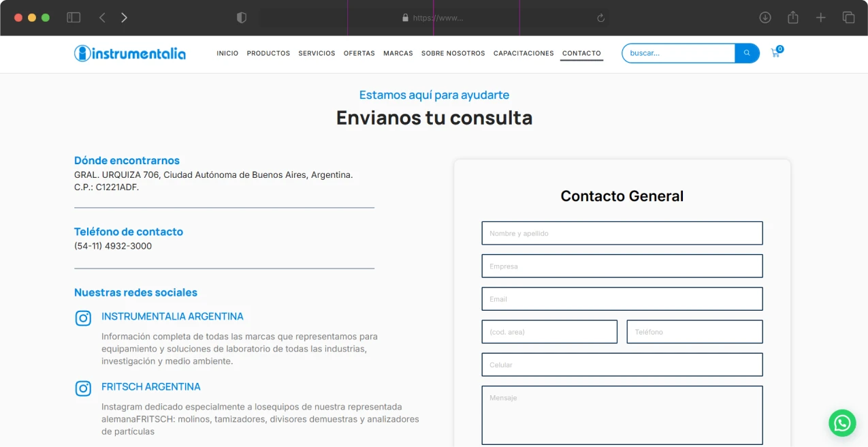Open the INICIO menu item
Viewport: 868px width, 447px height.
pos(227,53)
